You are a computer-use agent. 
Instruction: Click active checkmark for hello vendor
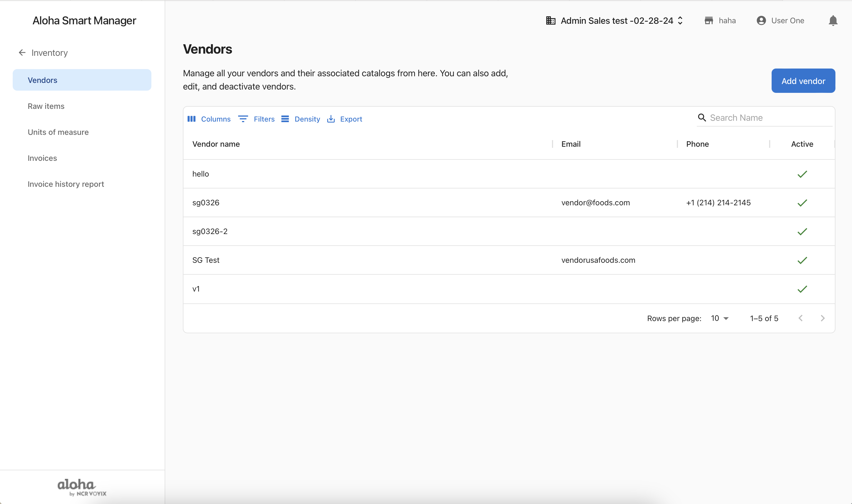tap(802, 174)
